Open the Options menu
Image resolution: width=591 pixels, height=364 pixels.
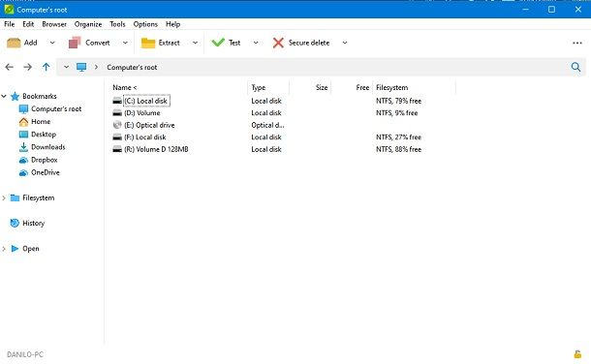[145, 24]
